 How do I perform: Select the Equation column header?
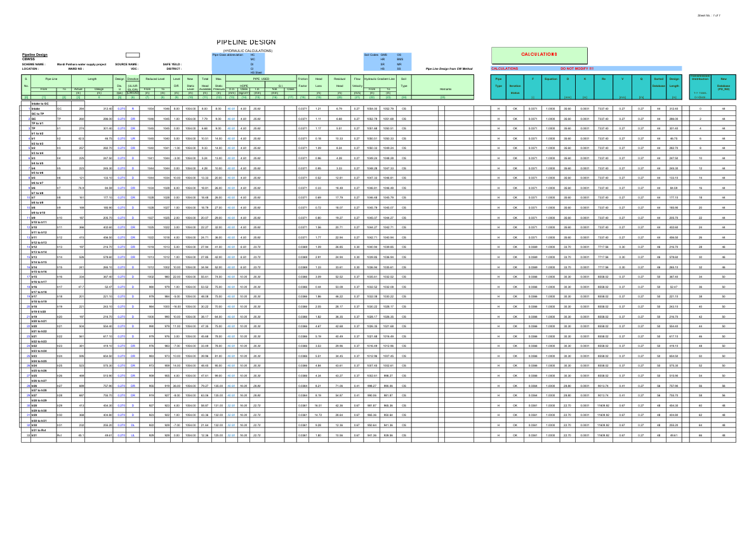click(x=550, y=79)
